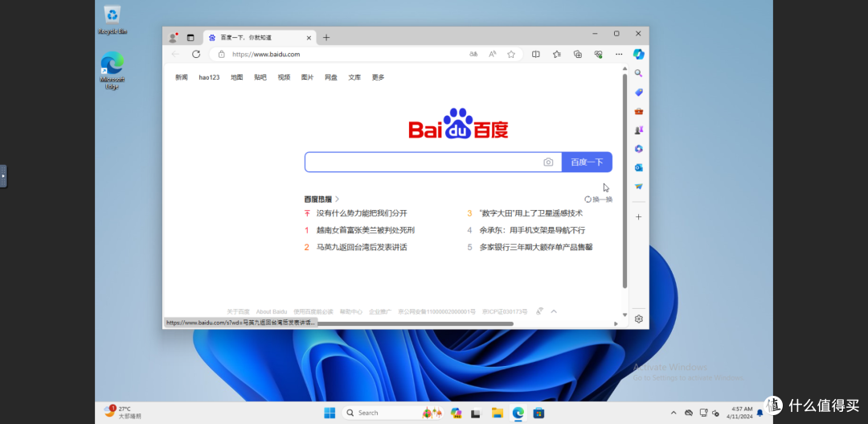
Task: Click camera image search icon
Action: 548,162
